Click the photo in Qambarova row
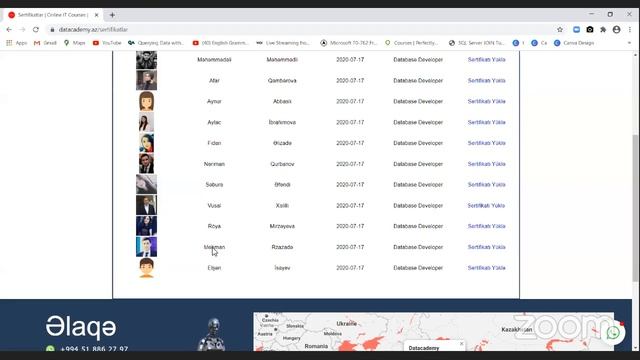The image size is (640, 360). pos(146,80)
